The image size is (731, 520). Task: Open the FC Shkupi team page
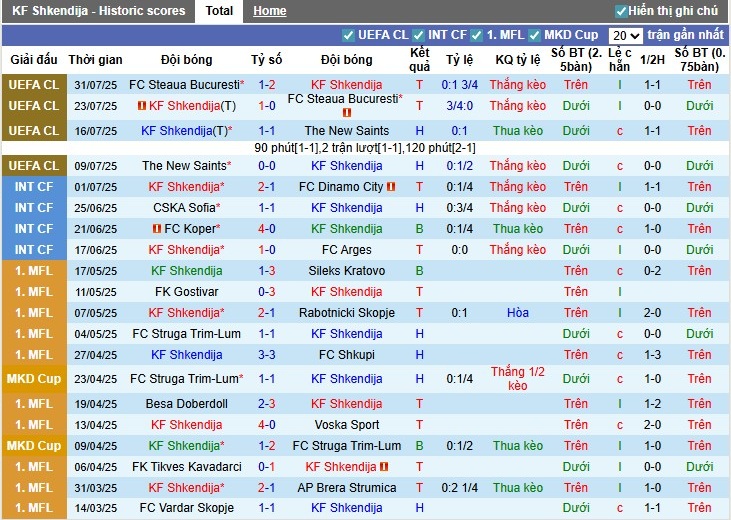point(346,355)
